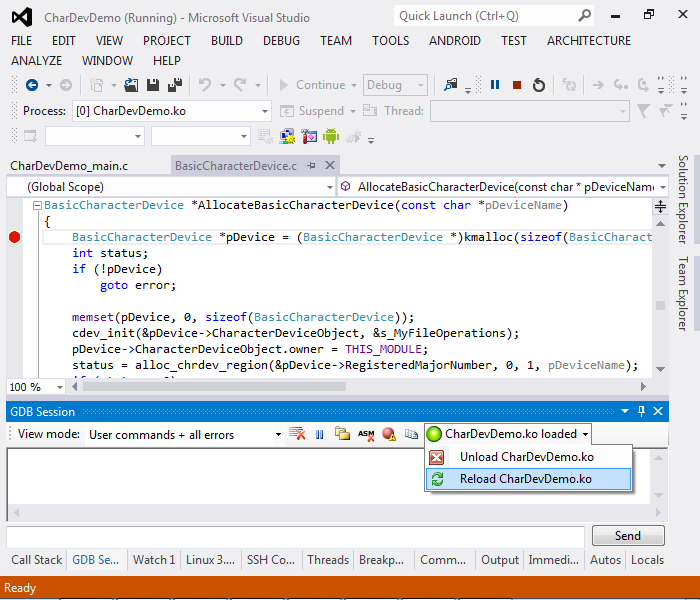
Task: Expand the AllocateBasicCharacterDevice member dropdown
Action: tap(662, 188)
